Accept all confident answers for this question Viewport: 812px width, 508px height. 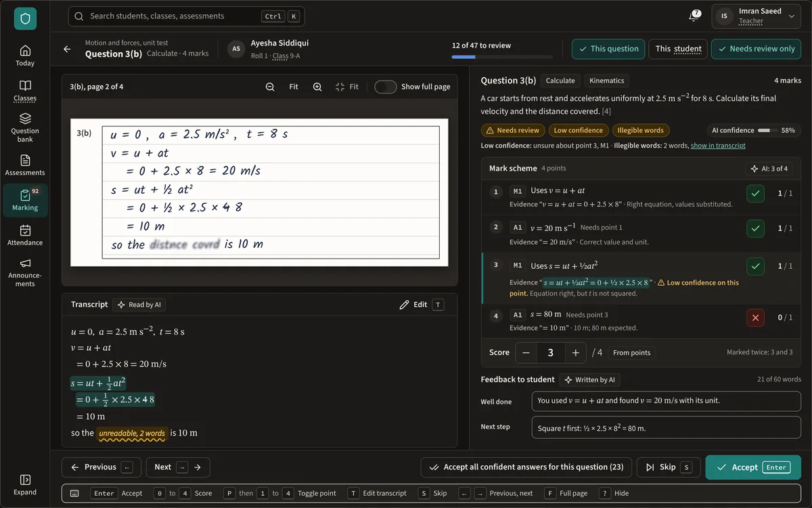coord(526,467)
